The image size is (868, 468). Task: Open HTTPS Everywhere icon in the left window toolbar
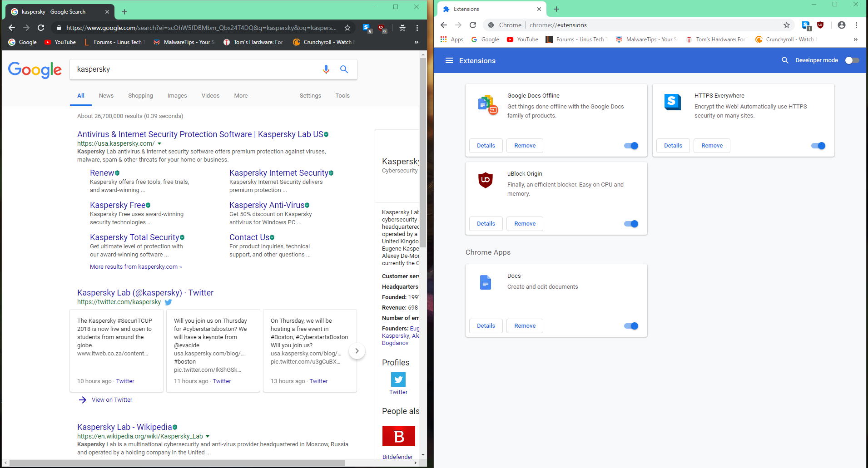[367, 28]
